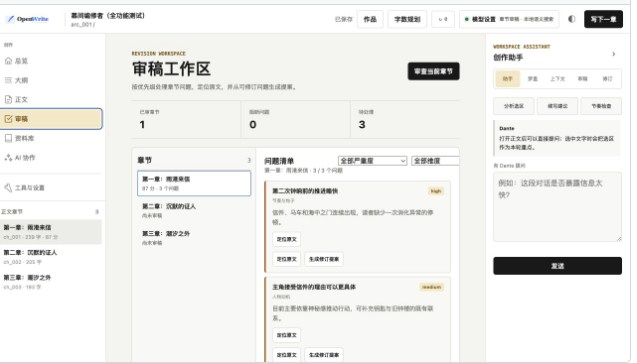Viewport: 637px width, 363px height.
Task: Open 工具与设置 tools and settings
Action: pos(51,188)
